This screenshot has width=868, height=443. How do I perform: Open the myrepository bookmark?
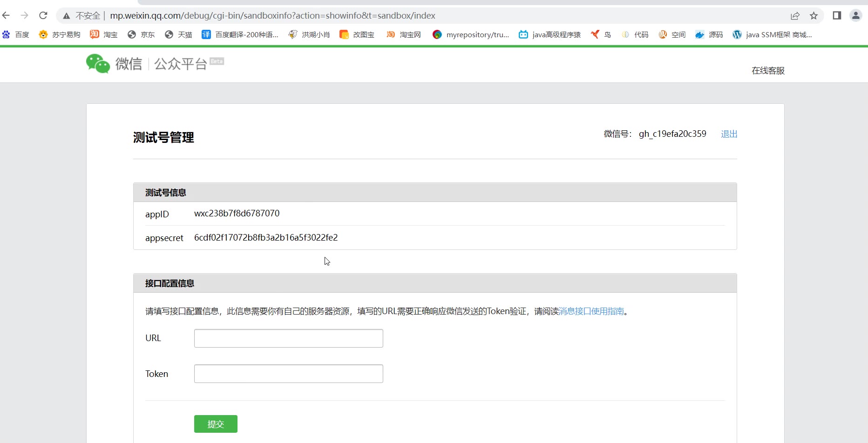click(x=471, y=34)
